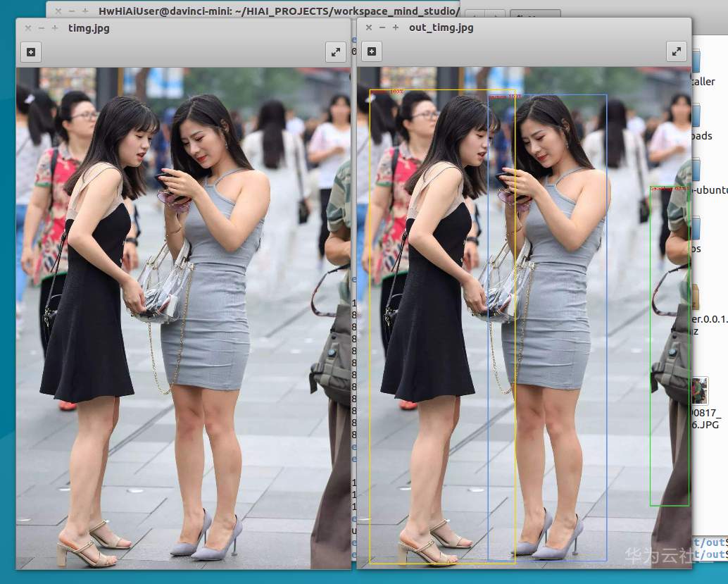
Task: Minimize the out_timg.jpg window
Action: [x=382, y=28]
